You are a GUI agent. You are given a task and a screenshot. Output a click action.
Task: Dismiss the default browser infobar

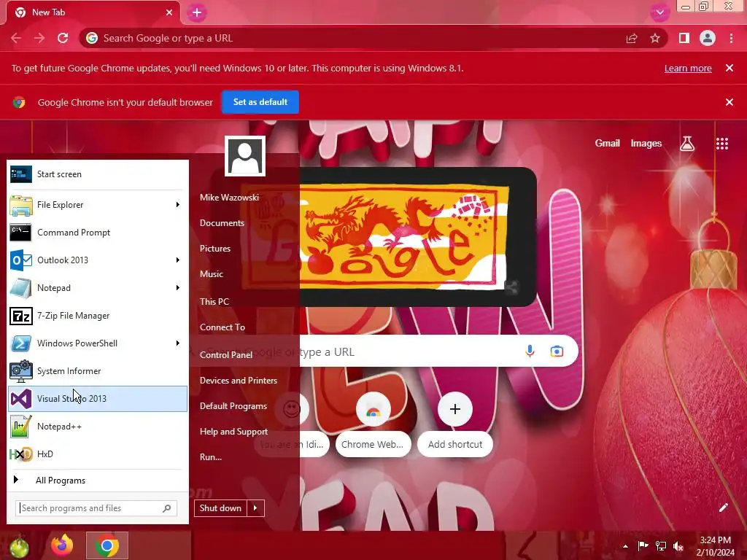[x=729, y=102]
